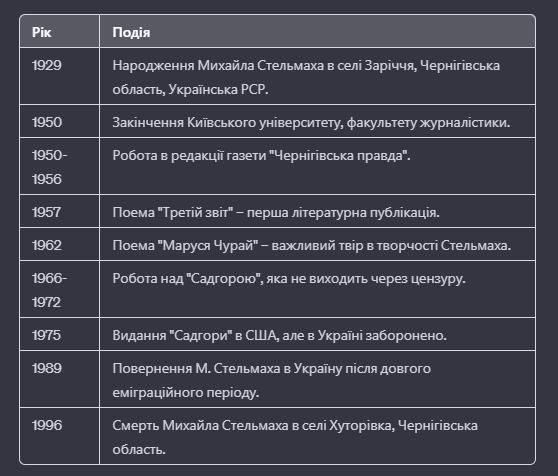Click the "Рік" column header

pyautogui.click(x=42, y=32)
